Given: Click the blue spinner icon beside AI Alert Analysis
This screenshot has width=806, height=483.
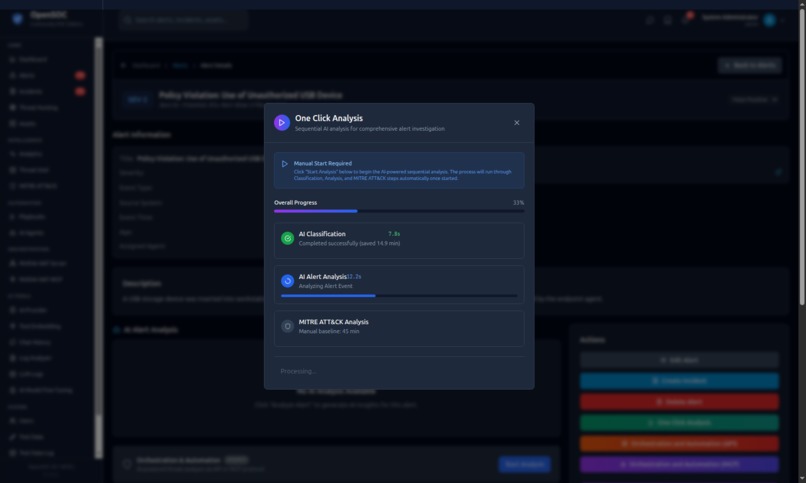Looking at the screenshot, I should click(x=287, y=281).
